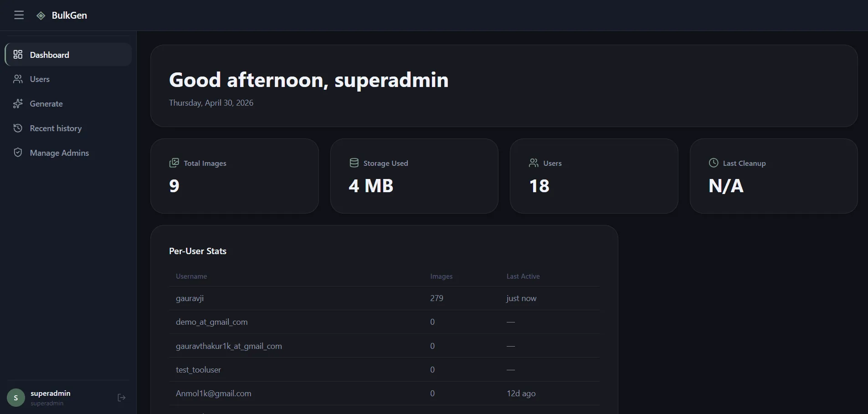
Task: Click the BulkGen diamond logo icon
Action: click(41, 15)
